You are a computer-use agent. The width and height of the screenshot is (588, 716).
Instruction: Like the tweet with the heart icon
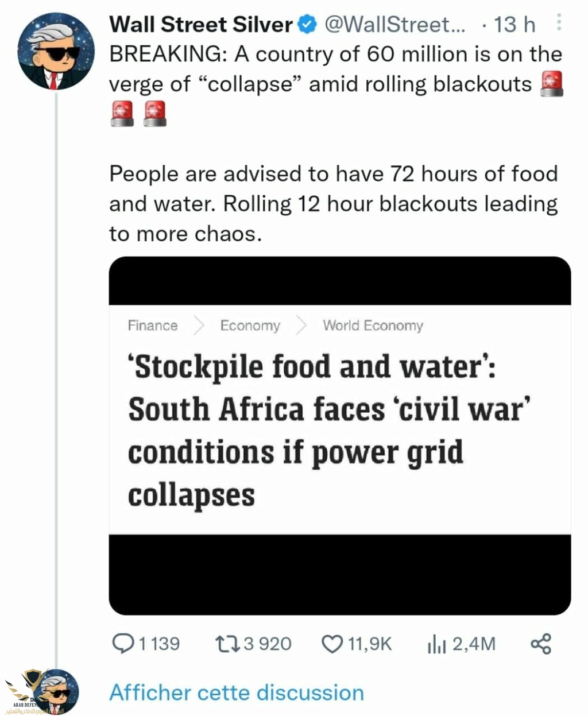[332, 644]
